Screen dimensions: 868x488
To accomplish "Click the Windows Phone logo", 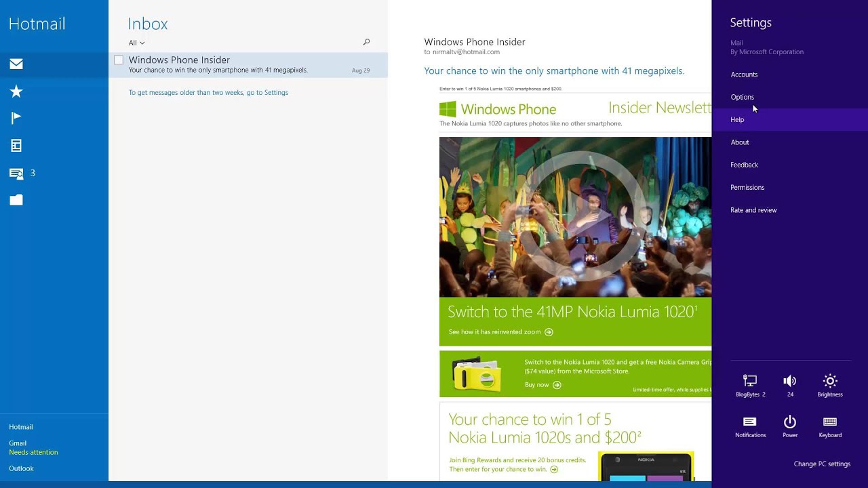I will 498,109.
